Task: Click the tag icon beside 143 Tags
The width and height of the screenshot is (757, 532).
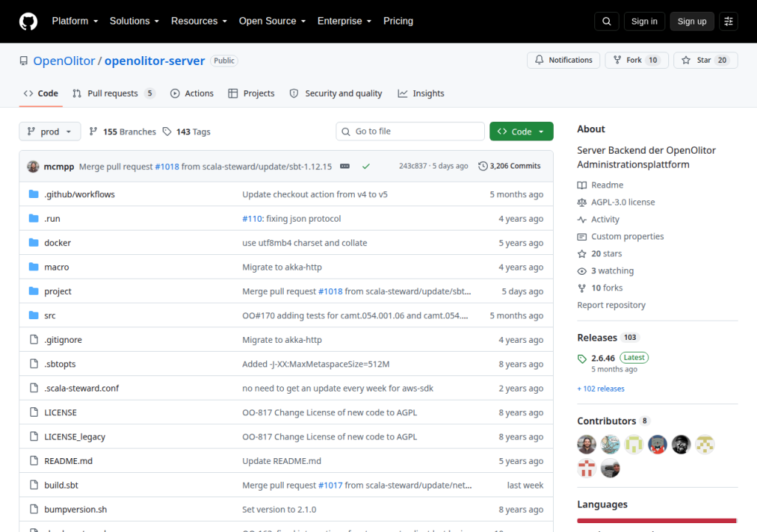Action: click(167, 132)
